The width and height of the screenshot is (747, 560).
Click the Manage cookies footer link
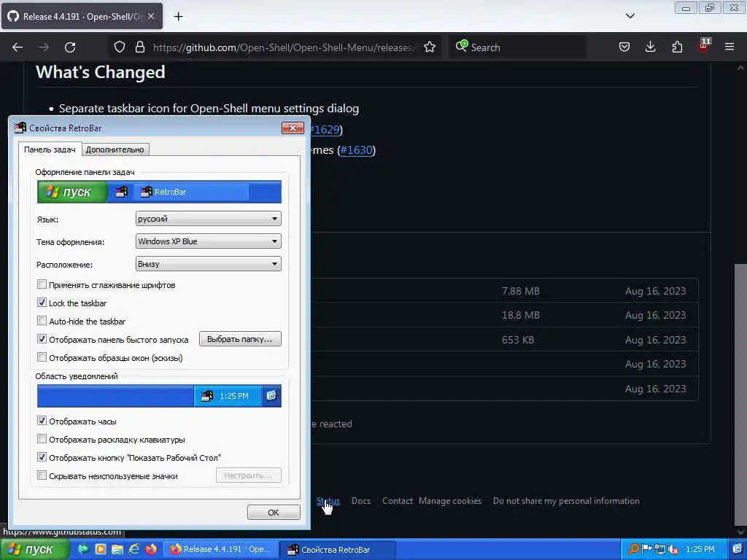(x=450, y=501)
